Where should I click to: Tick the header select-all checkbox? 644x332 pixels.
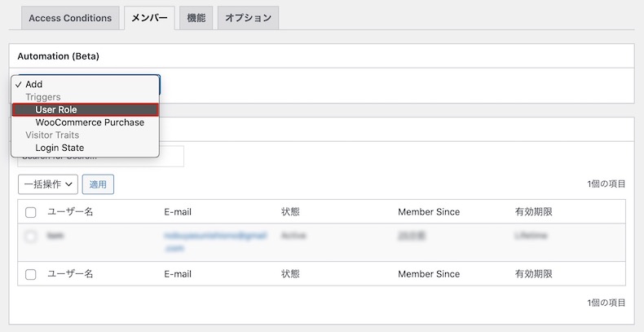31,212
